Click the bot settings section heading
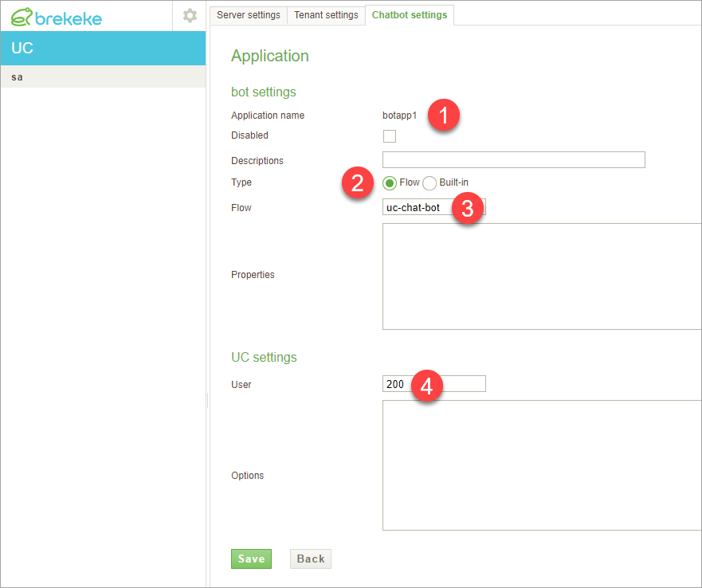Image resolution: width=702 pixels, height=588 pixels. [263, 92]
